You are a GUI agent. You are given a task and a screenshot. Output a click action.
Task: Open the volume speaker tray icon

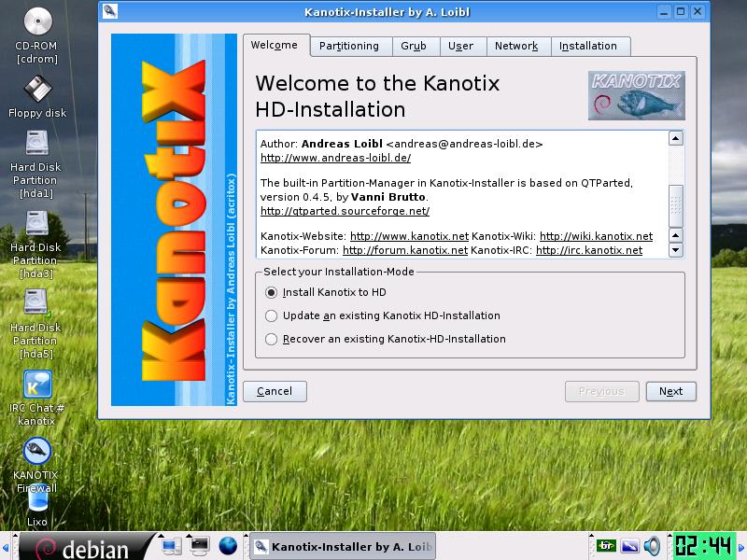[x=652, y=546]
